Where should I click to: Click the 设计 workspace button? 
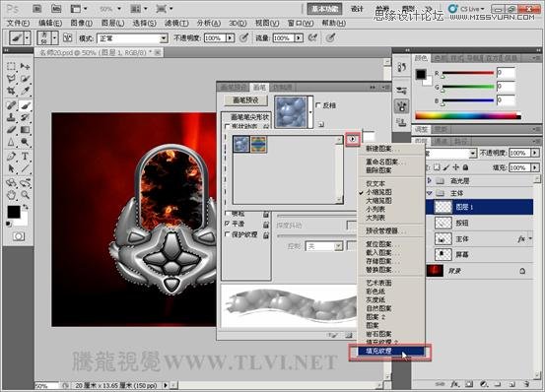(357, 9)
